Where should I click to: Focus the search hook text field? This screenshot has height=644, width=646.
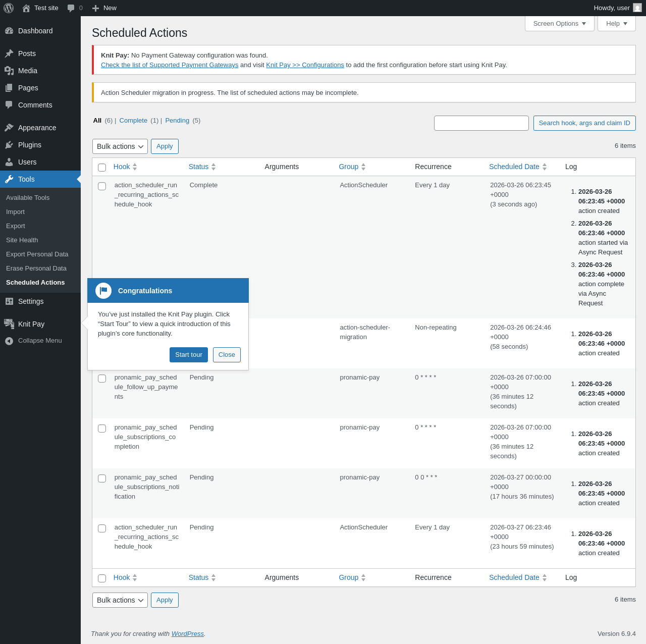(481, 123)
